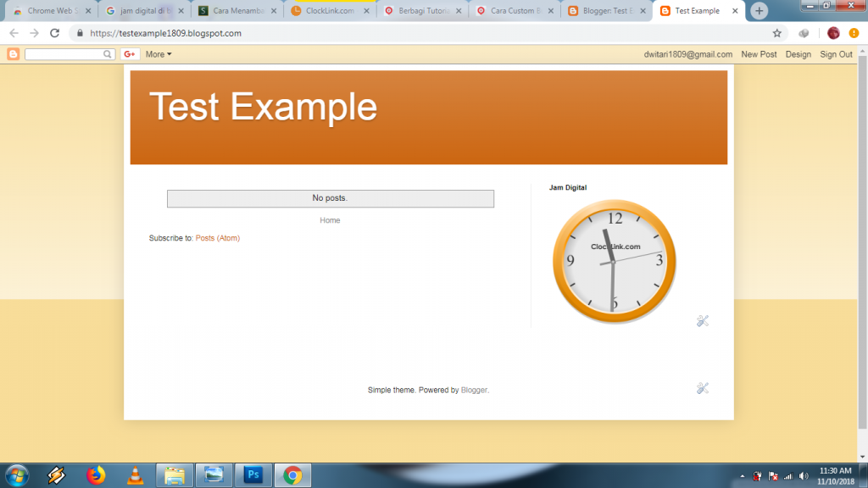
Task: Click the Home link below posts
Action: tap(330, 220)
